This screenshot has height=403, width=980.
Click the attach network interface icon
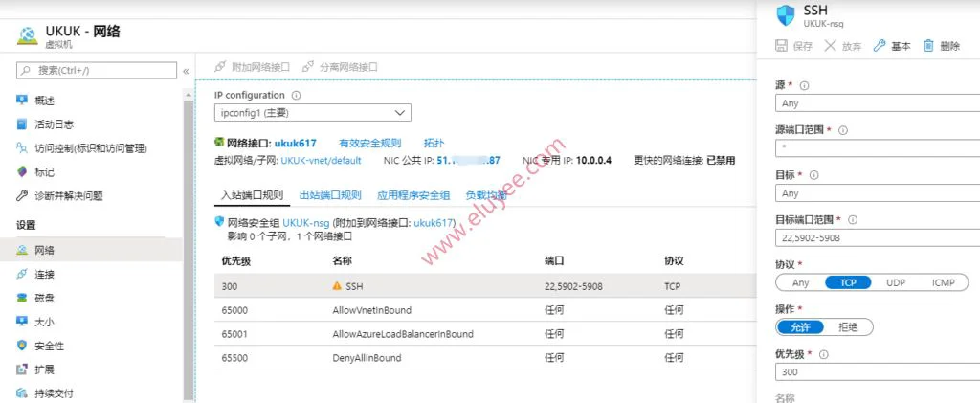coord(220,67)
